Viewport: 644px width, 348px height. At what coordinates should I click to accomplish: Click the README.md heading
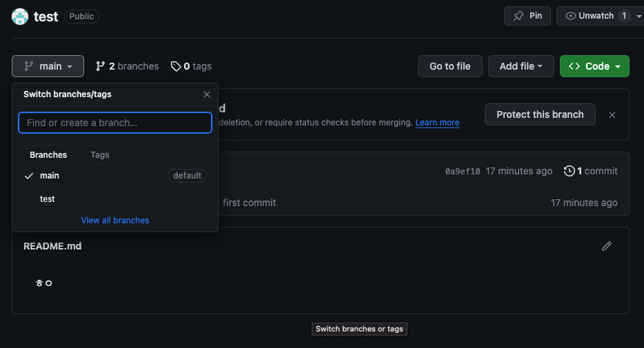tap(52, 246)
